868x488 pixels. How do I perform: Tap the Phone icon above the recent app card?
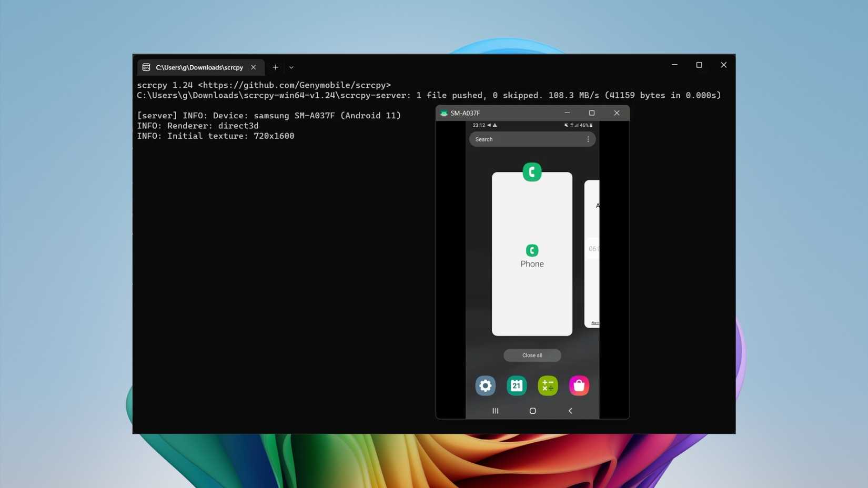pyautogui.click(x=532, y=171)
